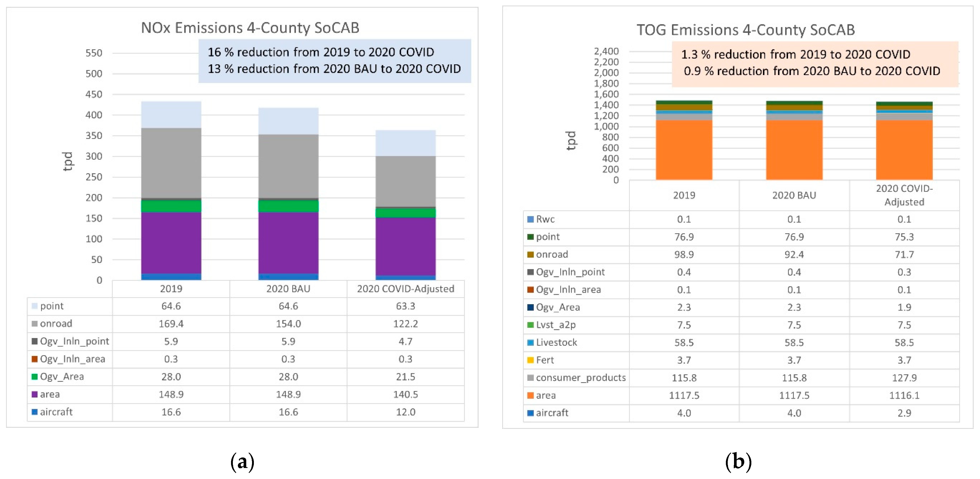This screenshot has width=980, height=479.
Task: Click the onroad legend swatch in NOx table
Action: click(x=35, y=324)
